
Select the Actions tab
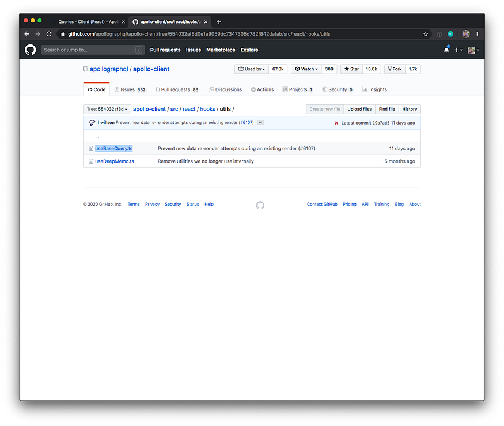click(262, 89)
